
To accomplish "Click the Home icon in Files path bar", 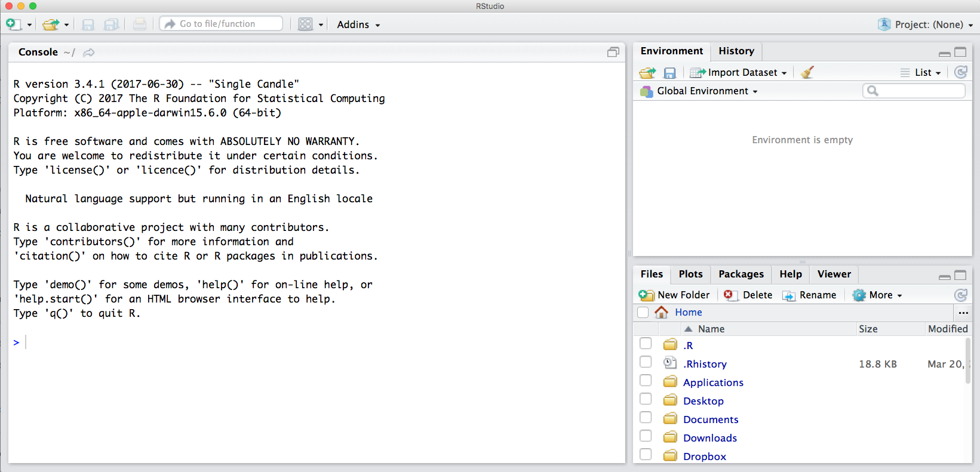I will (x=661, y=312).
